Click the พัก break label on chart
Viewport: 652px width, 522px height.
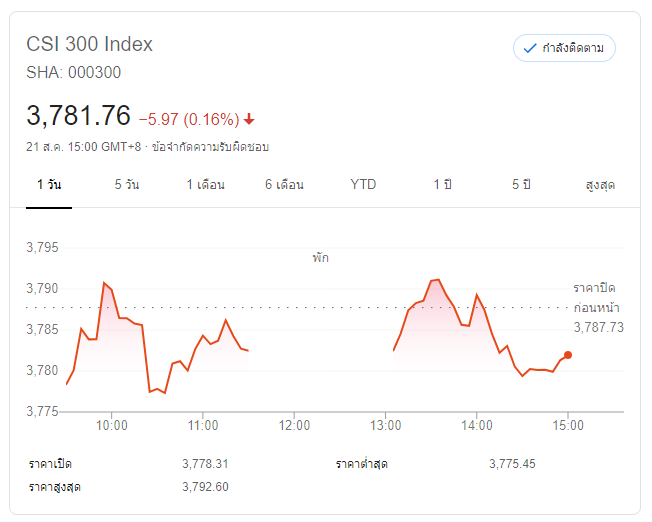pos(320,257)
